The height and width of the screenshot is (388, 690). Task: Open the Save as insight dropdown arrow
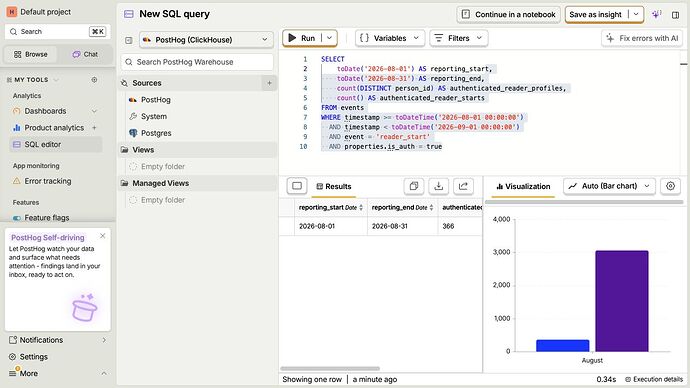coord(636,15)
